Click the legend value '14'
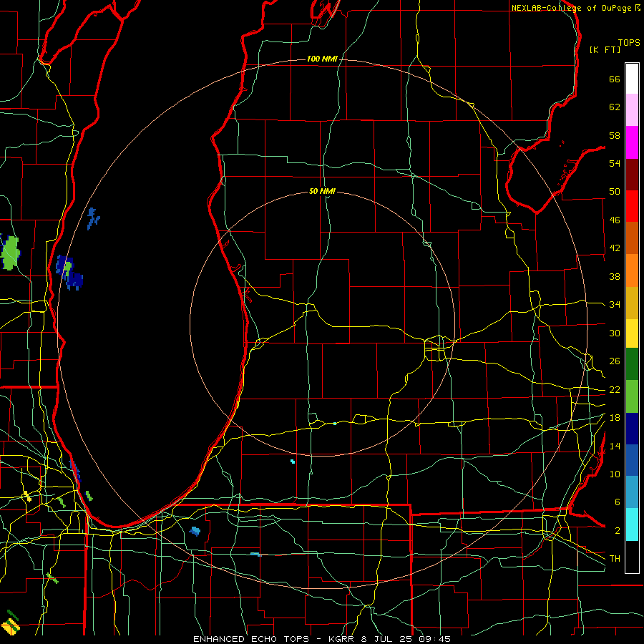Image resolution: width=644 pixels, height=644 pixels. (615, 446)
